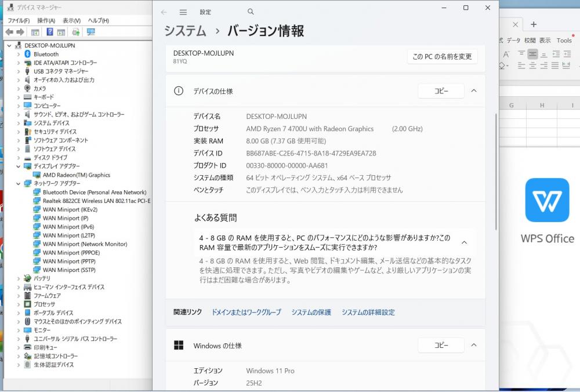This screenshot has width=580, height=392.
Task: Click the WPS Office logo
Action: pyautogui.click(x=547, y=200)
